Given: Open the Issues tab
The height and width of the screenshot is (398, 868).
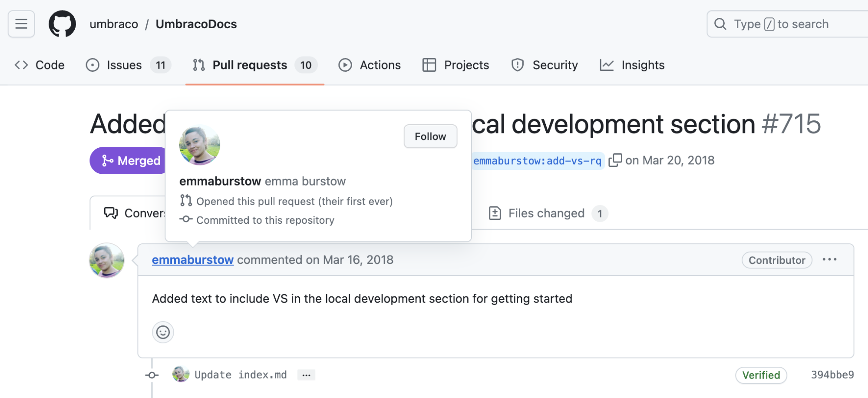Looking at the screenshot, I should 128,65.
